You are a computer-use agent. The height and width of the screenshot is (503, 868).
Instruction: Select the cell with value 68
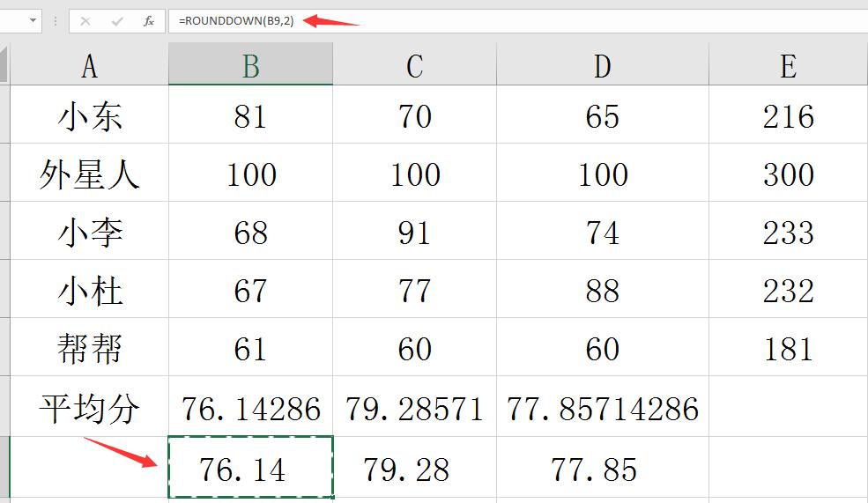[x=251, y=231]
